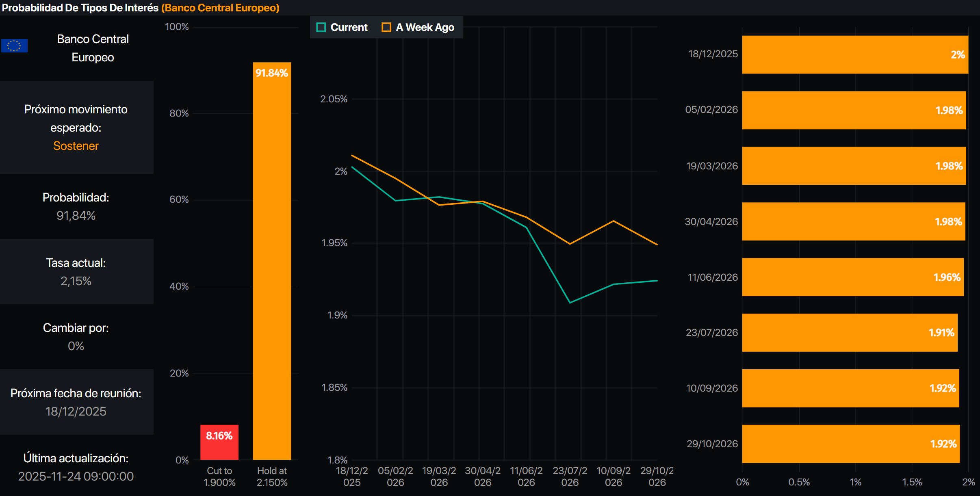The height and width of the screenshot is (496, 980).
Task: Click the European Union flag icon
Action: click(14, 45)
